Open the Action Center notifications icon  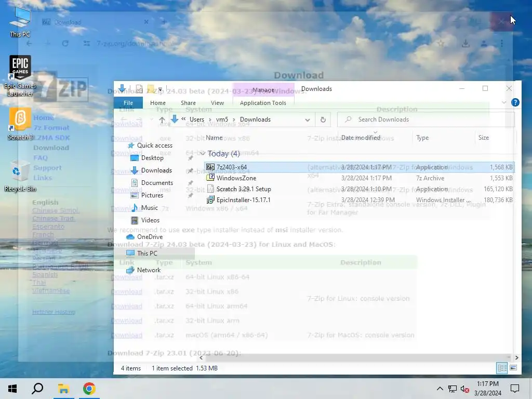(x=515, y=389)
